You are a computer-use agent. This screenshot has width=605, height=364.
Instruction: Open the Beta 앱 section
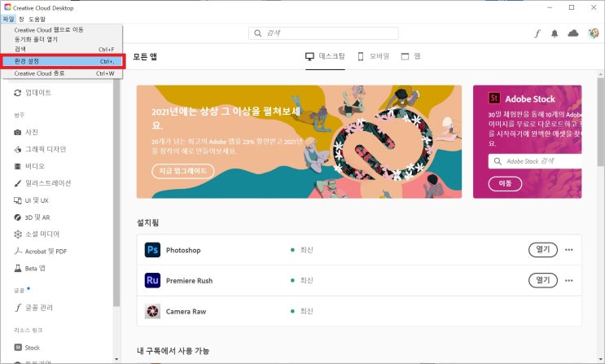[29, 268]
